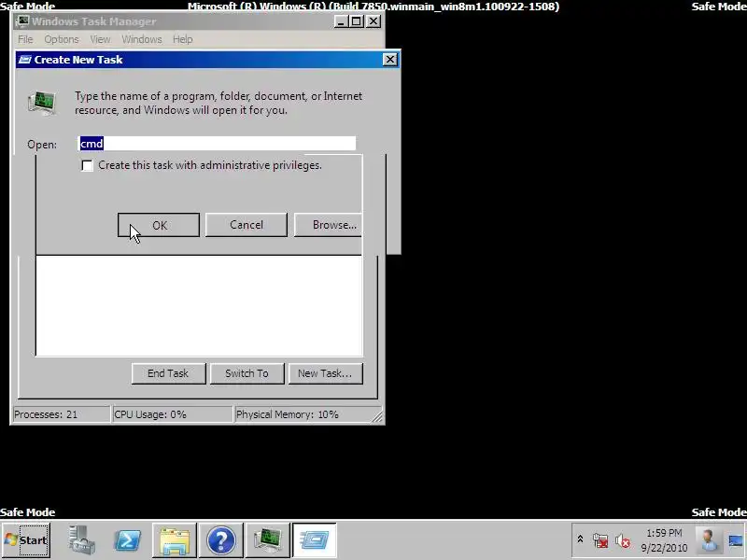747x560 pixels.
Task: Click the network status tray icon
Action: click(x=600, y=540)
